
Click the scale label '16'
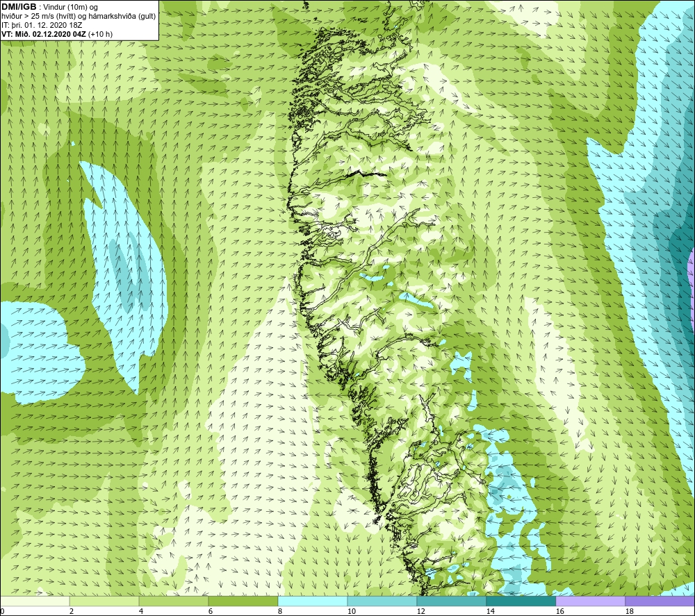559,611
